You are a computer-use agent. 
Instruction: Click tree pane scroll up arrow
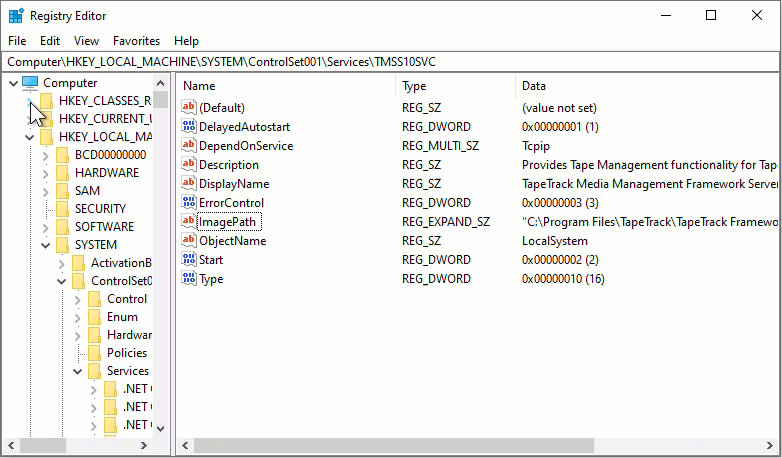[x=161, y=83]
